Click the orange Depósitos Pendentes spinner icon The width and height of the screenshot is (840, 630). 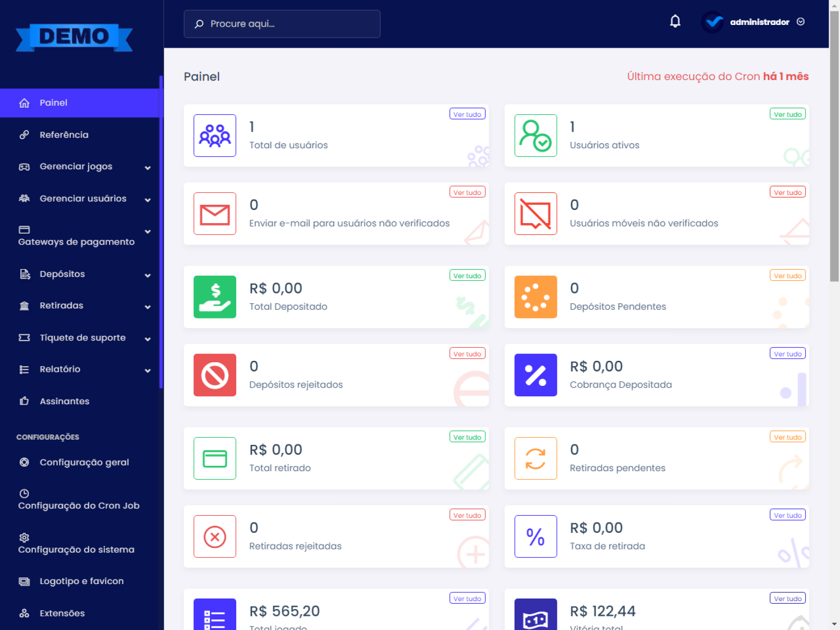pos(535,297)
